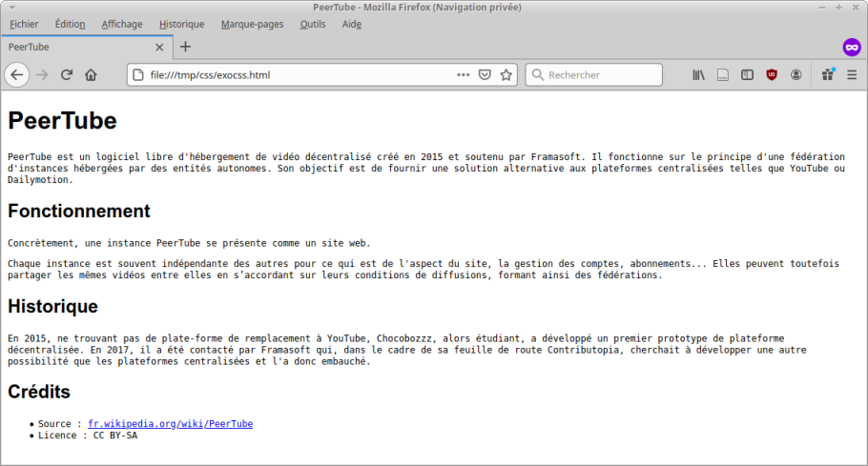Screen dimensions: 868x466
Task: Close the Firefox window
Action: pyautogui.click(x=856, y=8)
